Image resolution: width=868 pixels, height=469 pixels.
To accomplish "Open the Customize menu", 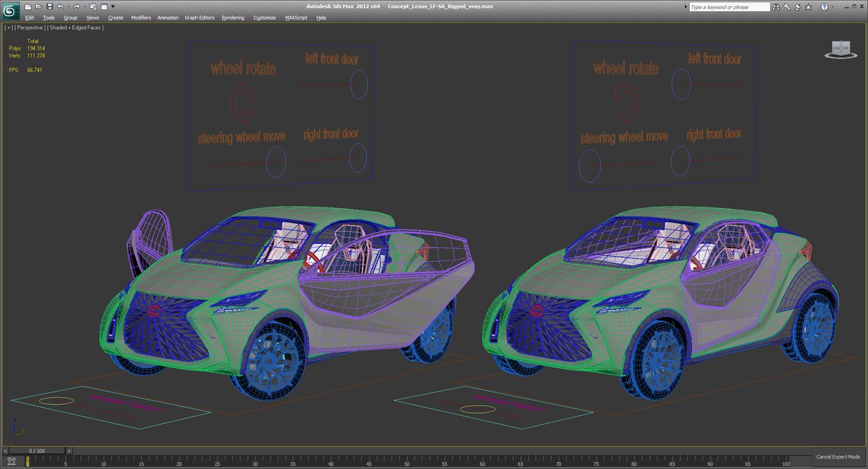I will tap(265, 18).
